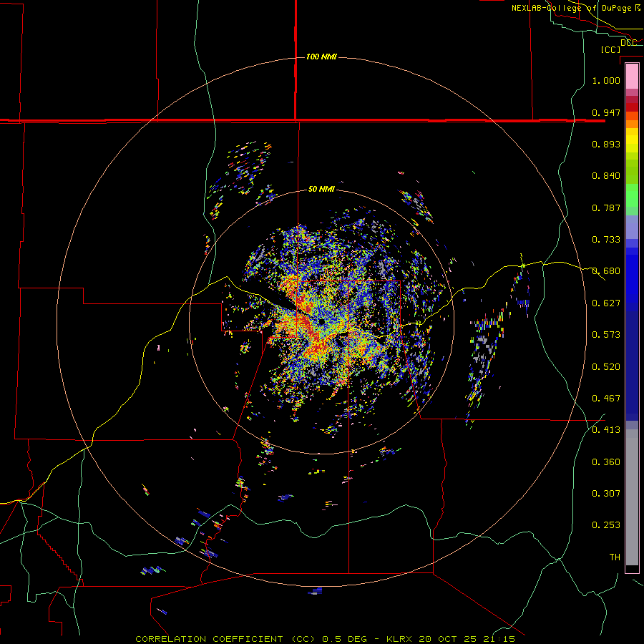Click the TH threshold legend label
644x644 pixels.
(x=615, y=557)
